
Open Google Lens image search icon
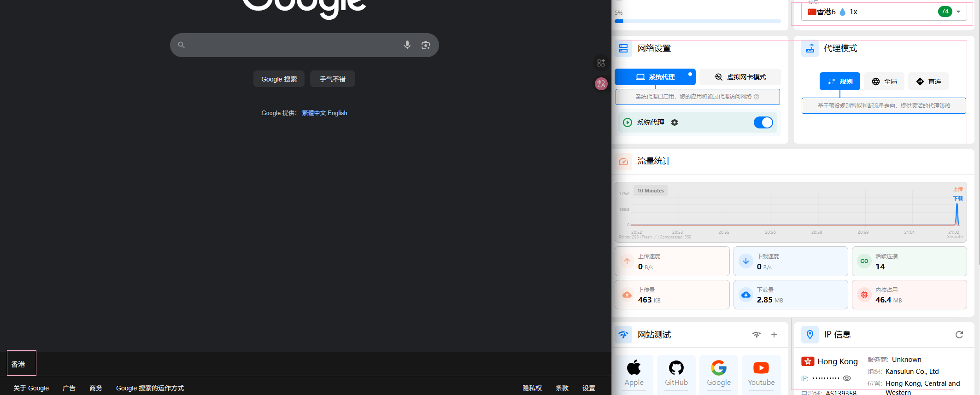tap(426, 45)
